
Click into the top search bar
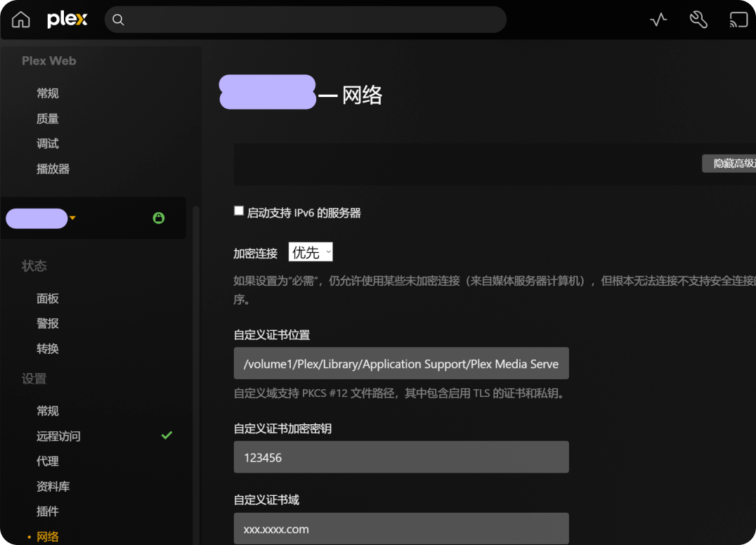(x=305, y=20)
